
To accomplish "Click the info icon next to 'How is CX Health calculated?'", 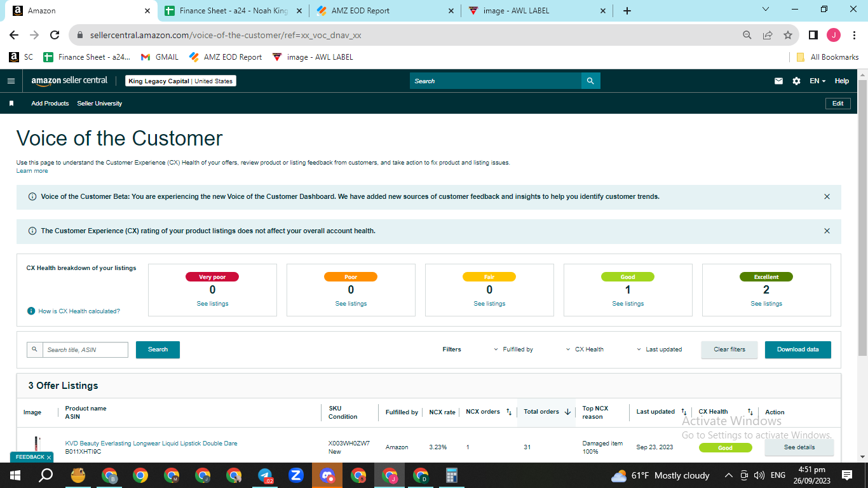I will [31, 311].
